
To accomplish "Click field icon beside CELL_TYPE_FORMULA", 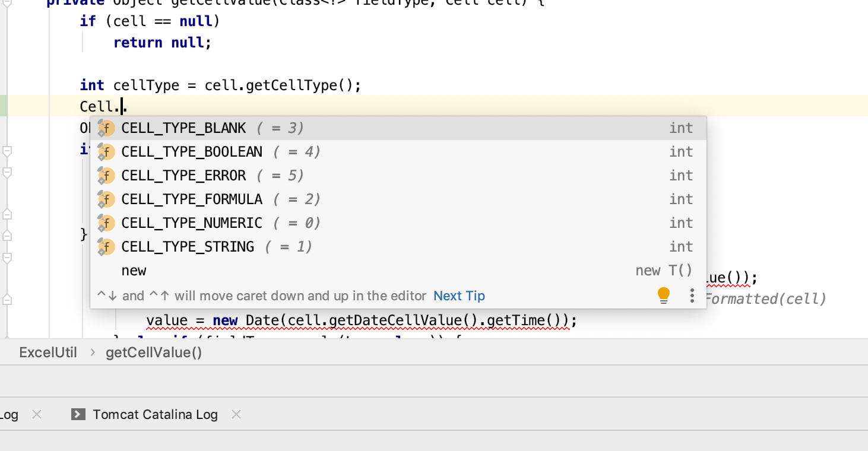I will click(x=106, y=199).
